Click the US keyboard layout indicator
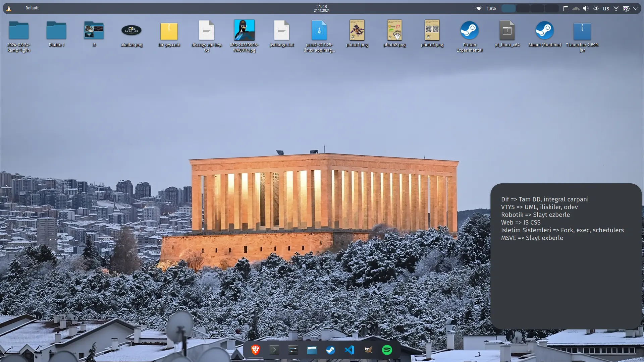The image size is (644, 362). (606, 9)
